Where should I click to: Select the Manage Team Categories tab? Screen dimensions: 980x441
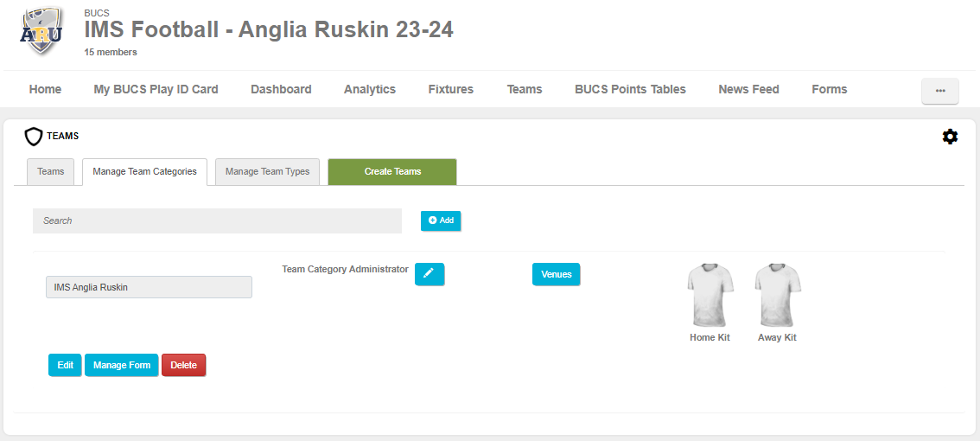144,171
